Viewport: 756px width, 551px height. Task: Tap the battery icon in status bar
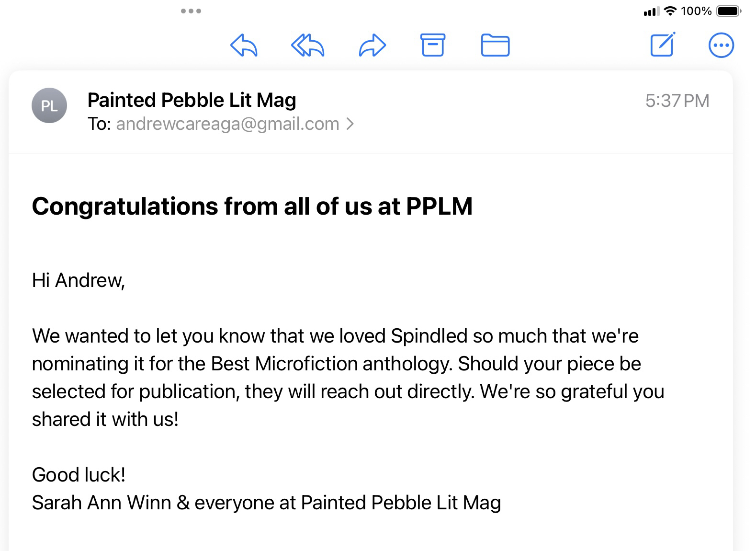(x=728, y=11)
